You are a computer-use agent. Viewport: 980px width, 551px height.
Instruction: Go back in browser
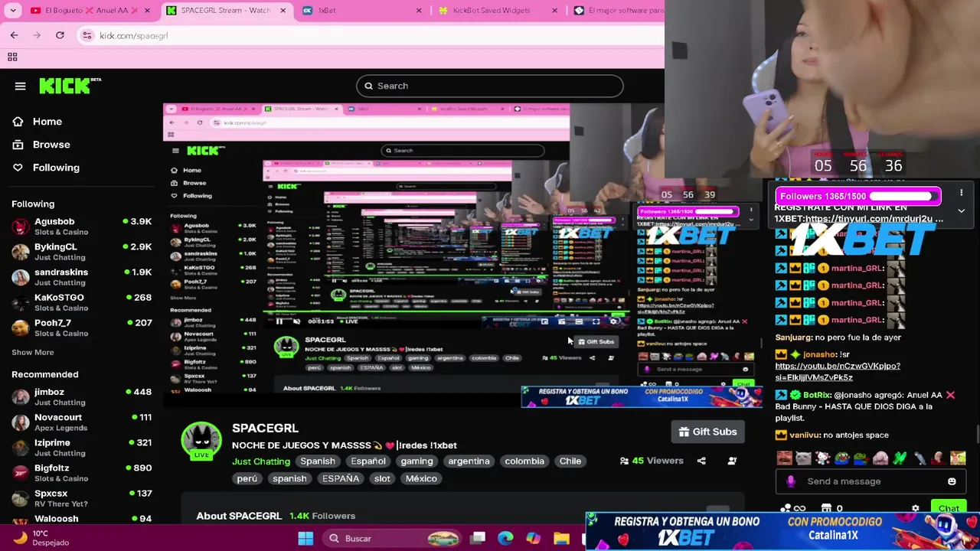pyautogui.click(x=14, y=35)
